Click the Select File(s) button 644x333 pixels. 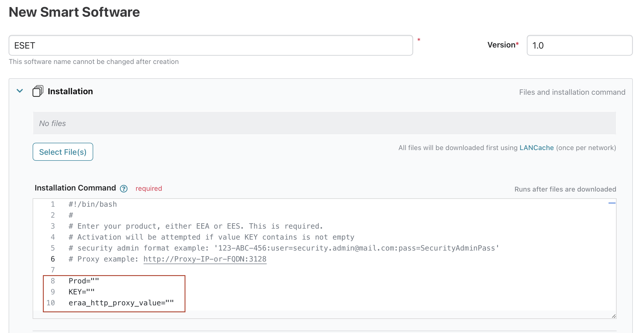click(63, 152)
